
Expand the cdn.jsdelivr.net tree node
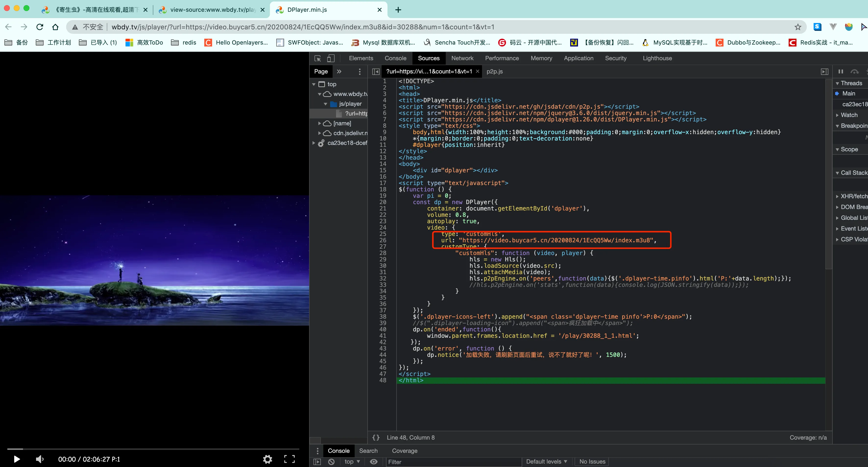(x=319, y=133)
